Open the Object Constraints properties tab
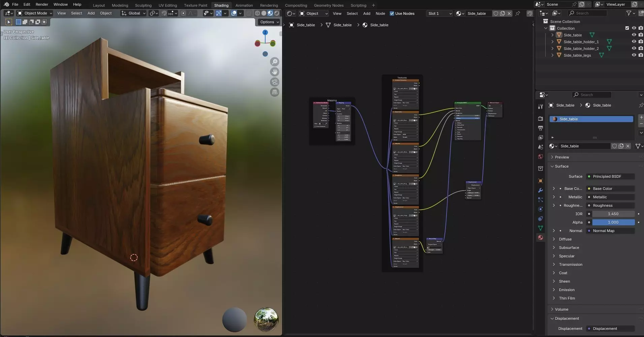The image size is (644, 337). click(x=541, y=219)
